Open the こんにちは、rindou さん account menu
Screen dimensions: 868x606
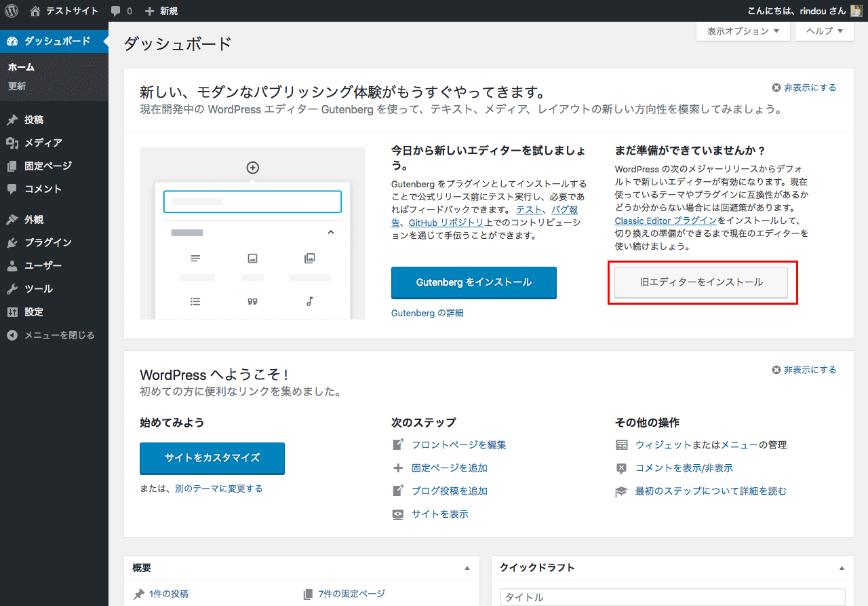pyautogui.click(x=805, y=11)
